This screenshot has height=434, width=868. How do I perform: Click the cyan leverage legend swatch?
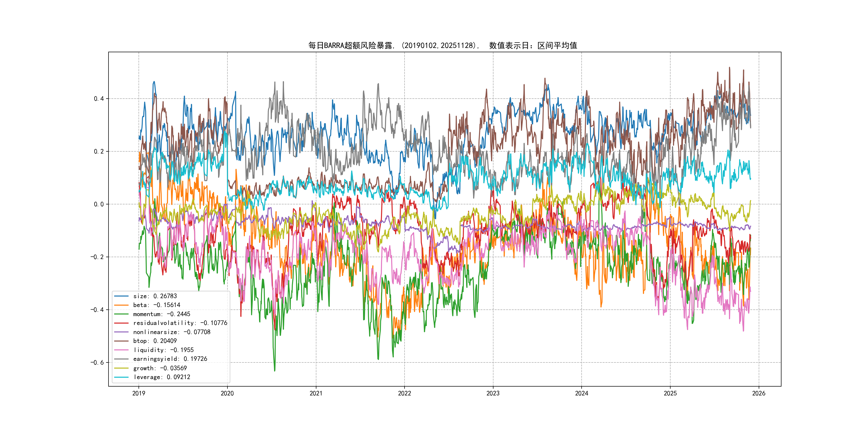[121, 377]
